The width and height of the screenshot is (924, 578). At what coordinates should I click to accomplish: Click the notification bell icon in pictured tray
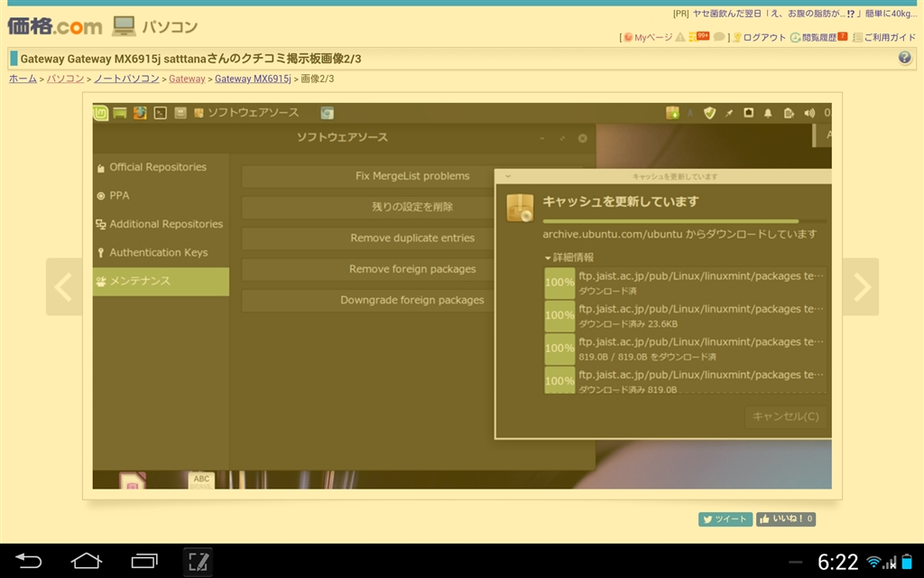tap(768, 113)
